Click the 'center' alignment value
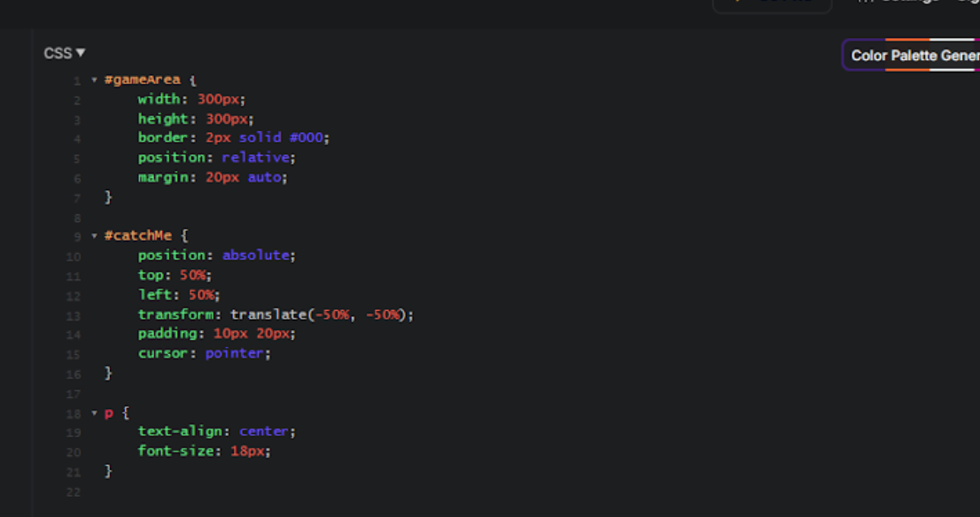 pyautogui.click(x=264, y=431)
